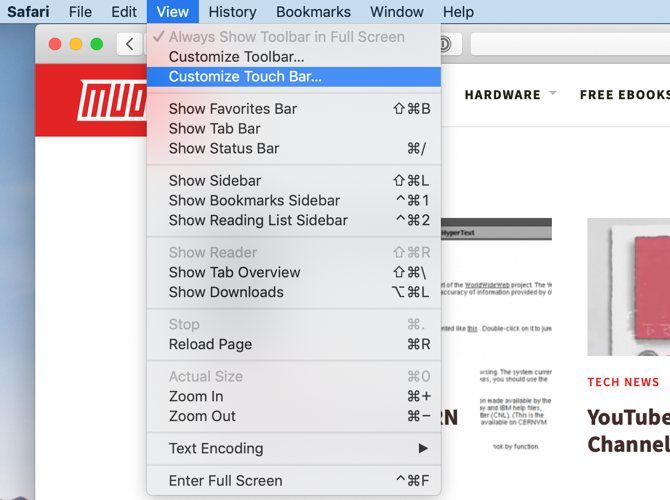Choose Show Reading List Sidebar
670x500 pixels.
294,220
